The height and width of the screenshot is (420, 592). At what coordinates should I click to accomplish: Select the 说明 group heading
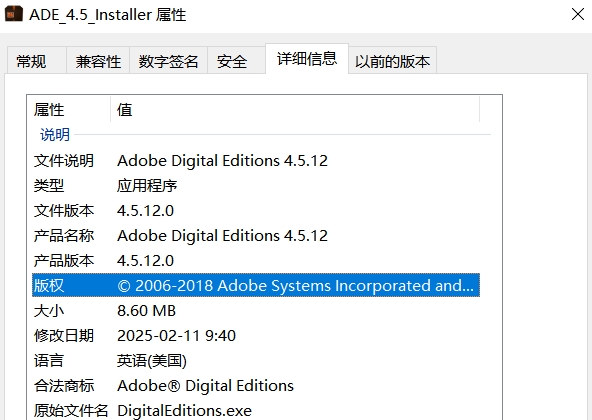pos(55,134)
